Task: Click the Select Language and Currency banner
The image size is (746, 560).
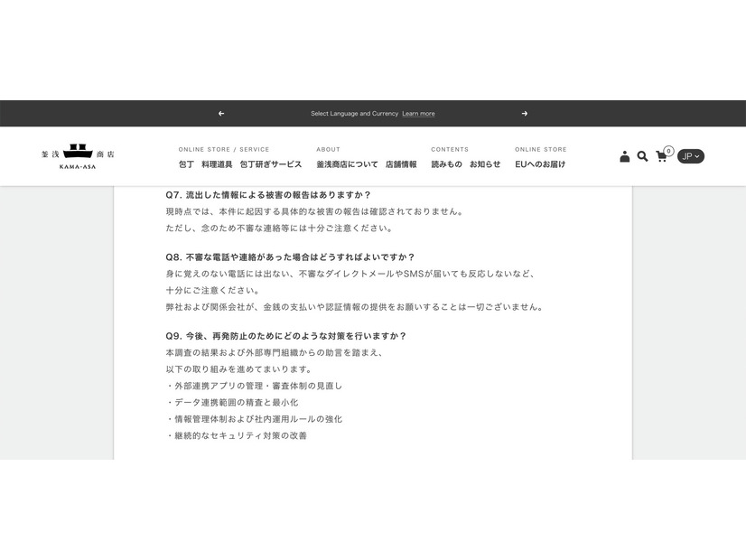Action: click(x=354, y=113)
